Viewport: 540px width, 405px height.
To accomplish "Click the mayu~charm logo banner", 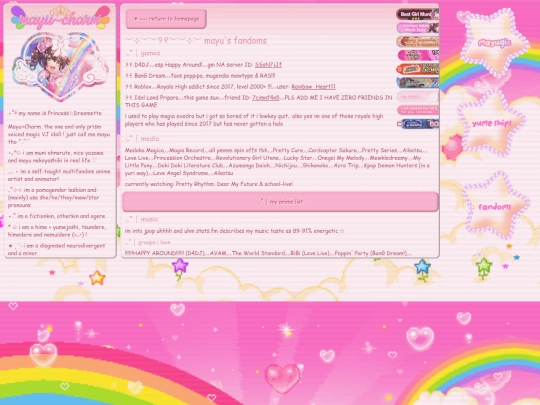I will click(x=60, y=18).
